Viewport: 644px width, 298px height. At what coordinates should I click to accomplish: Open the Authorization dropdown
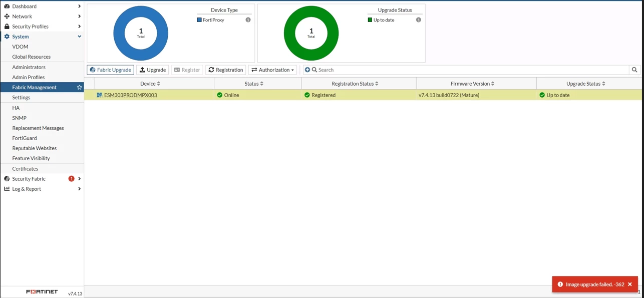tap(272, 70)
